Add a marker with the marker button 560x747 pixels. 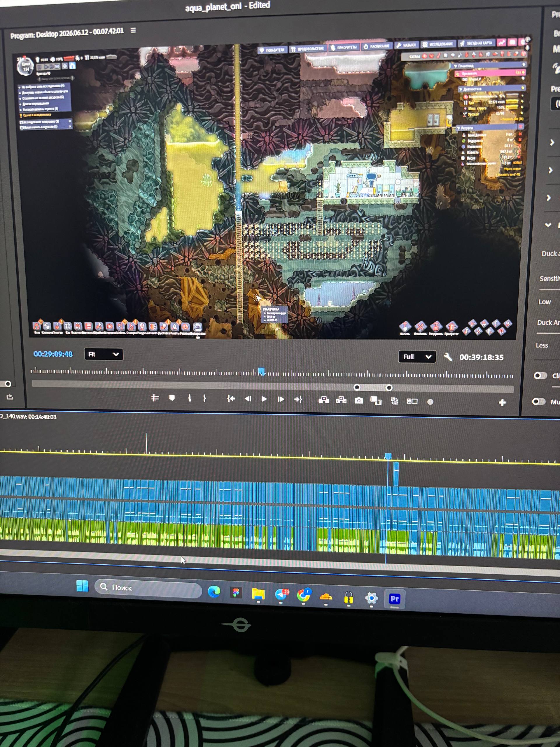[172, 398]
